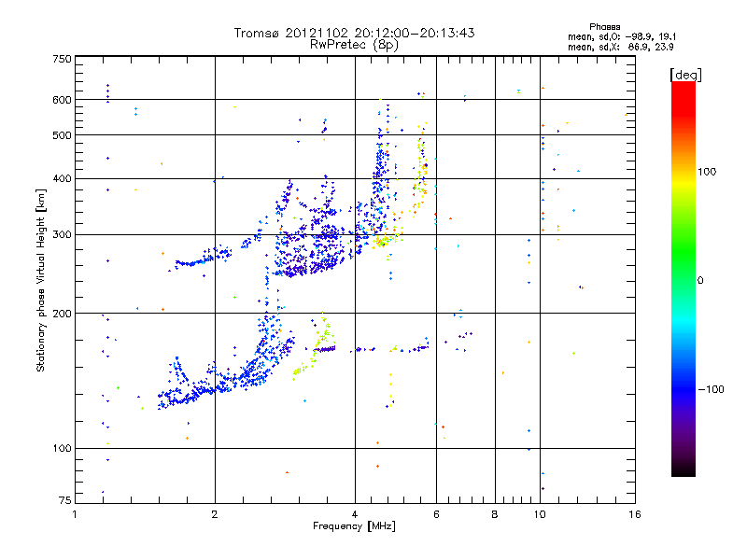This screenshot has width=747, height=560.
Task: Click the 'Phases' header text
Action: click(x=604, y=27)
